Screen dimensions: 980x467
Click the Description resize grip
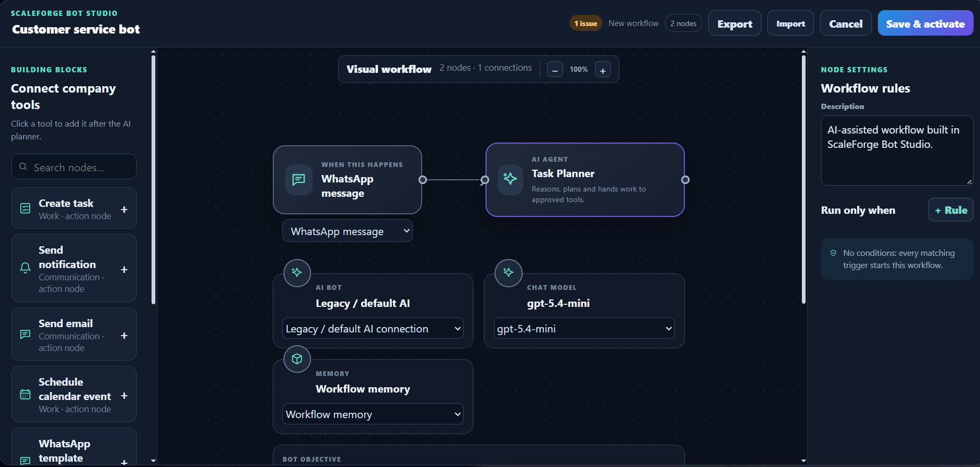coord(969,182)
